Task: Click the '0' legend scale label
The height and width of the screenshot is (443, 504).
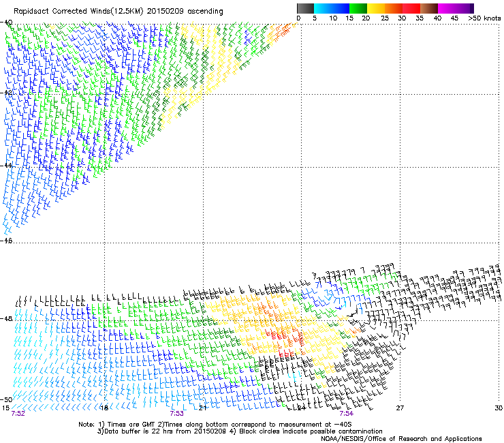Action: pyautogui.click(x=298, y=18)
